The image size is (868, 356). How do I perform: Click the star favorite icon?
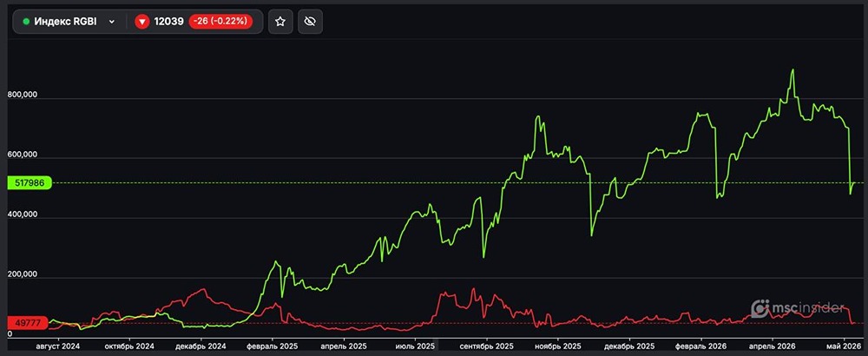pos(280,22)
